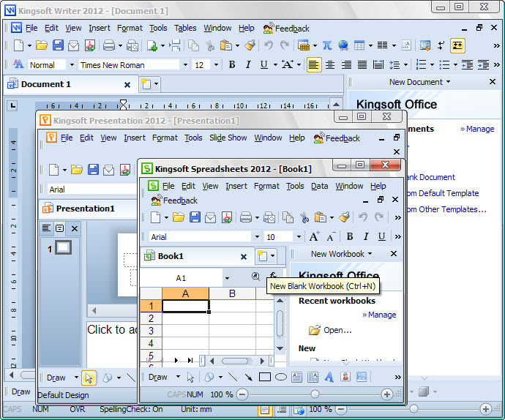Viewport: 505px width, 420px height.
Task: Click Save icon in Presentation toolbar
Action: tap(94, 170)
